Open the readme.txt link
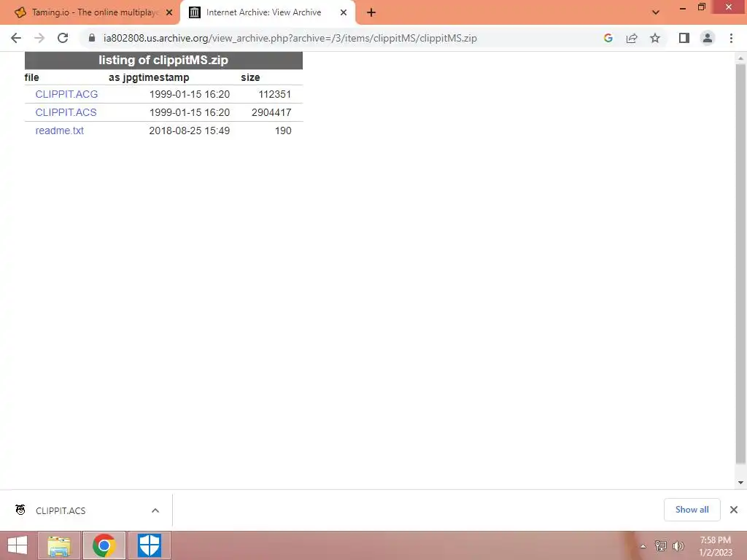 pyautogui.click(x=60, y=131)
